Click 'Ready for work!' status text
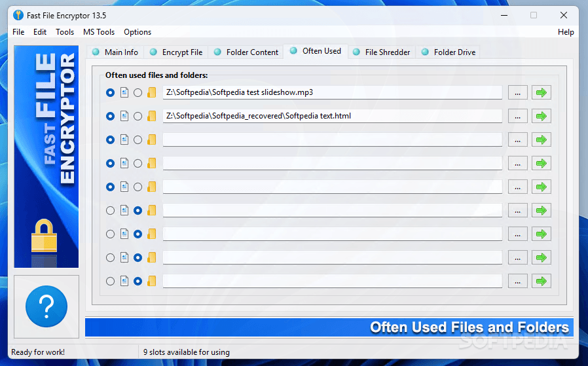 pos(38,352)
